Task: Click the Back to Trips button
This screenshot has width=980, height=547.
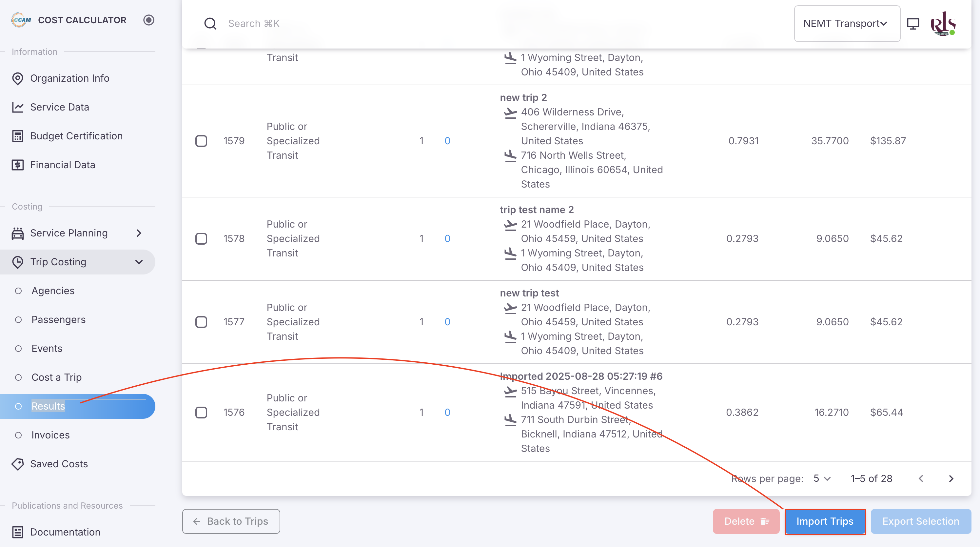Action: click(x=231, y=521)
